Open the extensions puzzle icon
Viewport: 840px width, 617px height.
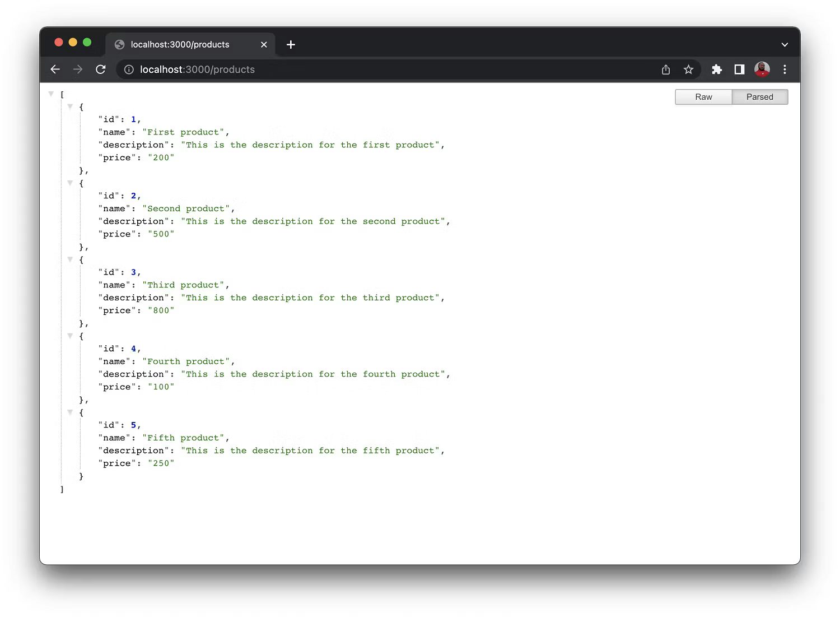717,69
